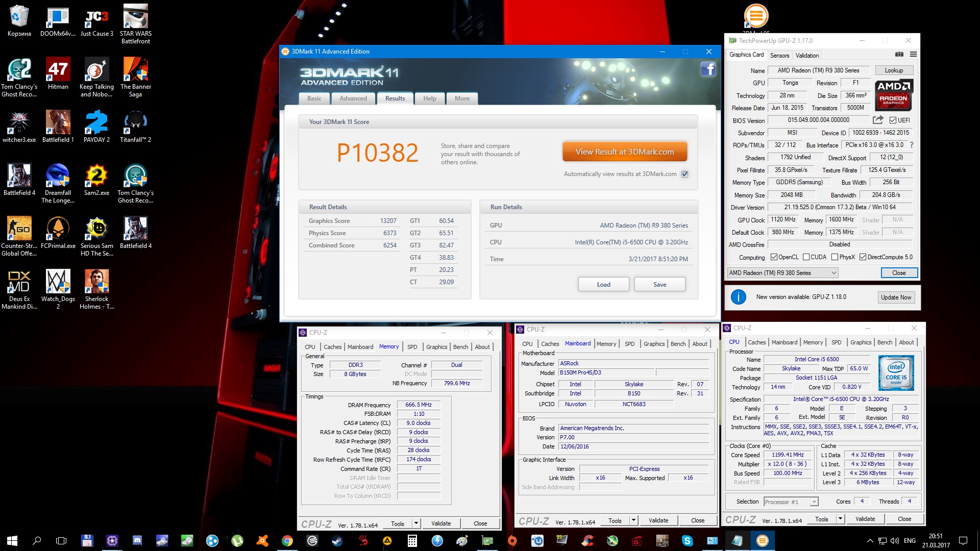This screenshot has height=551, width=980.
Task: Open Bench tab in the CPU CPU-Z window
Action: coord(885,342)
